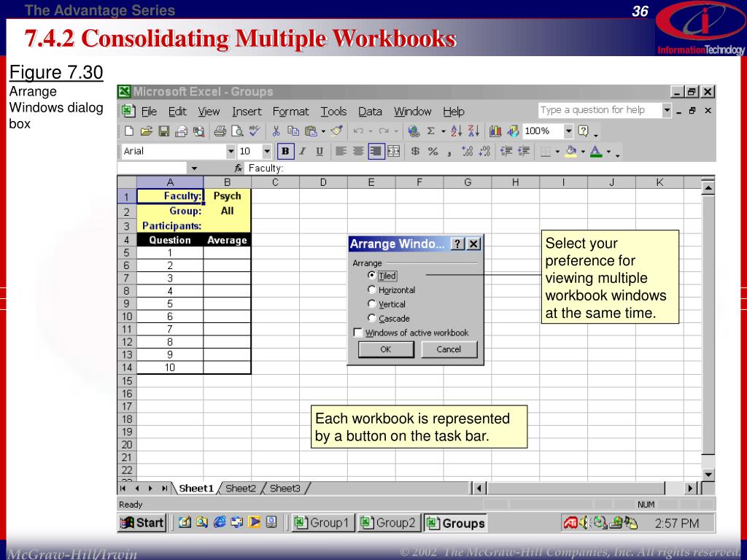Click the Open file folder icon
The image size is (747, 560).
146,131
